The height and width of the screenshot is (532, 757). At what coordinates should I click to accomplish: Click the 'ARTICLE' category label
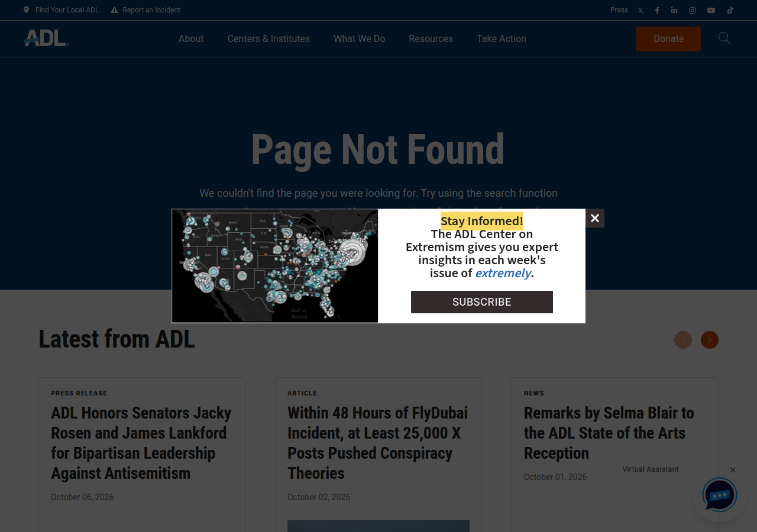302,393
